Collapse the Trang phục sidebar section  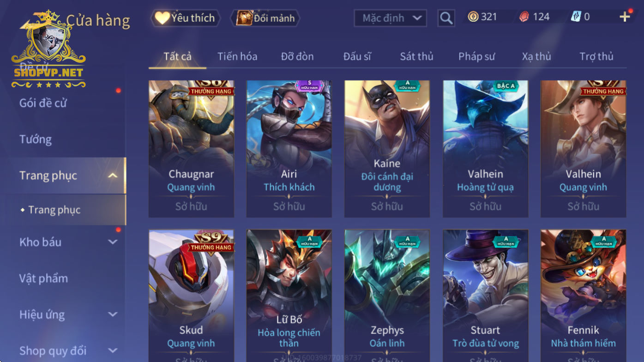click(x=113, y=175)
